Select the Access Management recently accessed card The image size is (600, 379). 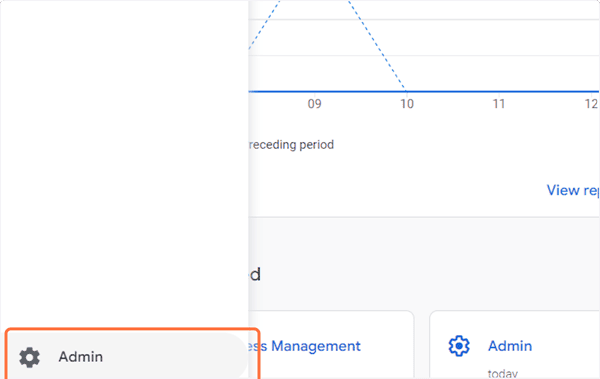pos(331,345)
